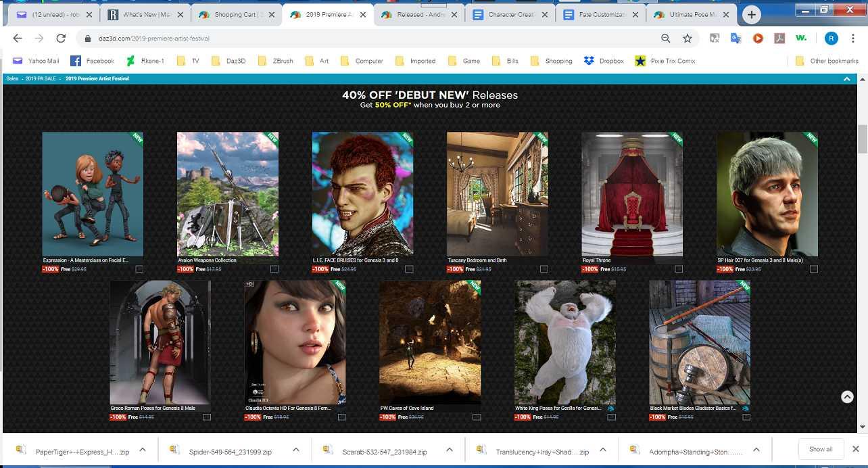Click the vertical page scrollbar thumb

pyautogui.click(x=862, y=139)
